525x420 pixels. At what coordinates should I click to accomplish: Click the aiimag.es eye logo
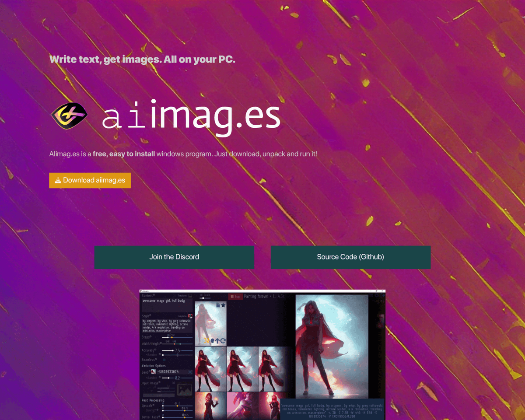coord(69,116)
